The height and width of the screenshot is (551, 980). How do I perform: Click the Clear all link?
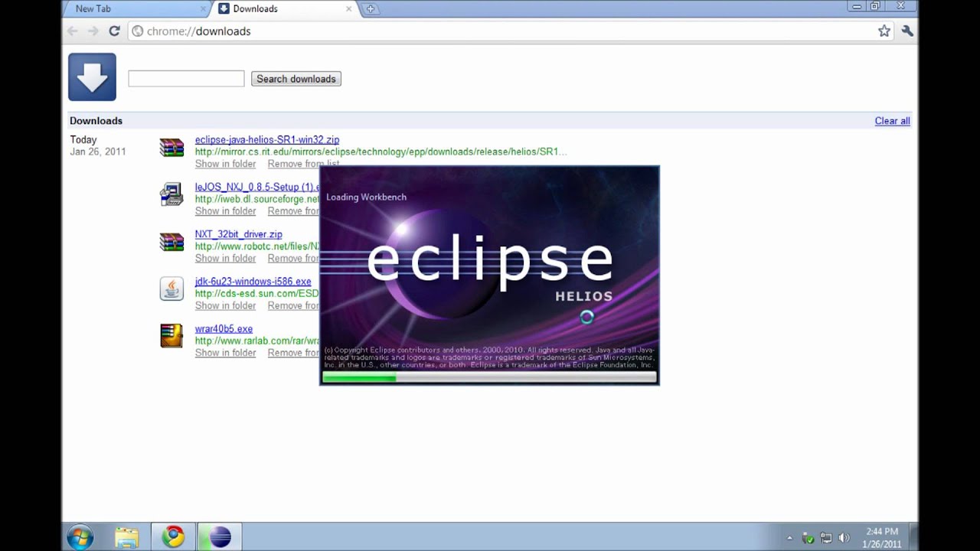click(892, 121)
